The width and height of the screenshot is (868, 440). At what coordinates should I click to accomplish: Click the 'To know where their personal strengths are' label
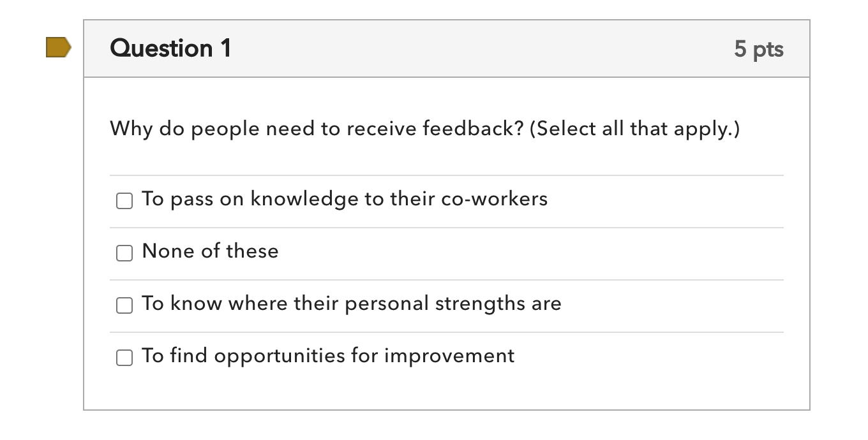[x=351, y=304]
